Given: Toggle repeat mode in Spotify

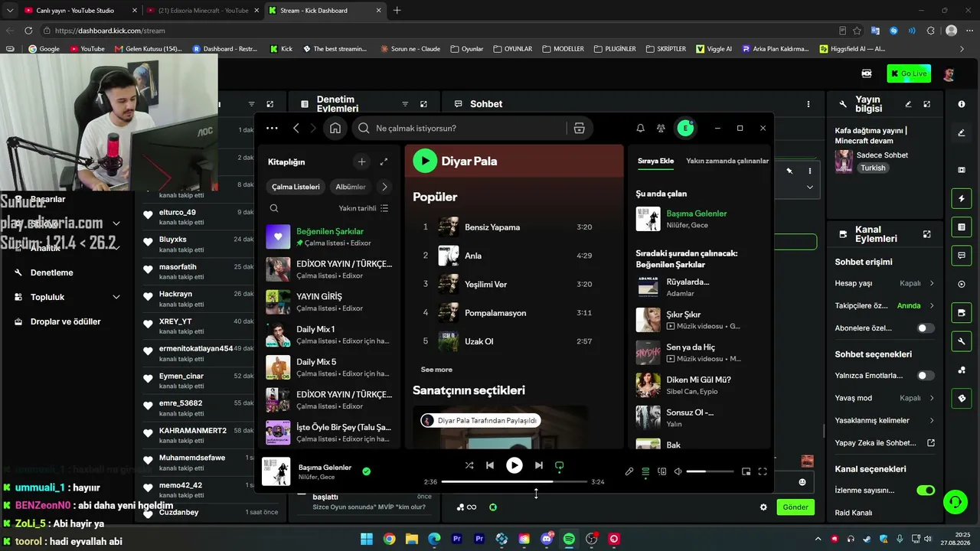Looking at the screenshot, I should pyautogui.click(x=559, y=465).
